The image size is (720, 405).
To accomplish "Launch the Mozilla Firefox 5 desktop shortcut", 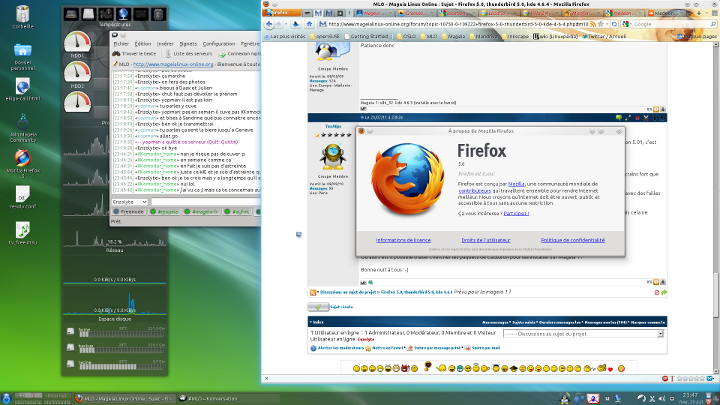I will tap(22, 163).
